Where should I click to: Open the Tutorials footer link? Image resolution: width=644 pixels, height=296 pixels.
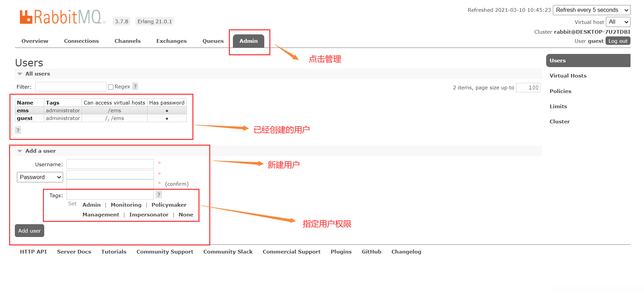[x=114, y=252]
